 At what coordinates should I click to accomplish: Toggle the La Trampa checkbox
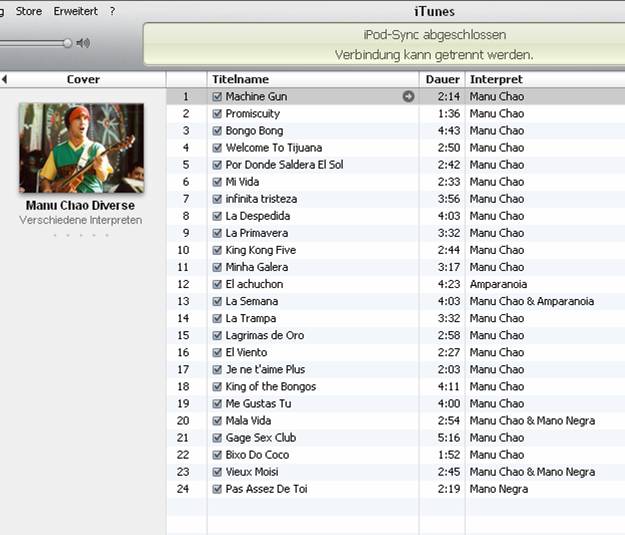[x=217, y=319]
